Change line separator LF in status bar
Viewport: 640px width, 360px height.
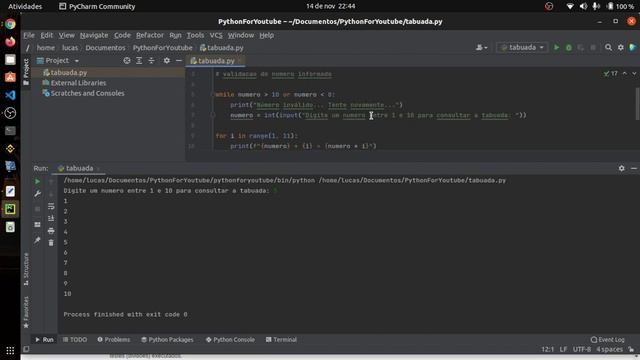(563, 349)
